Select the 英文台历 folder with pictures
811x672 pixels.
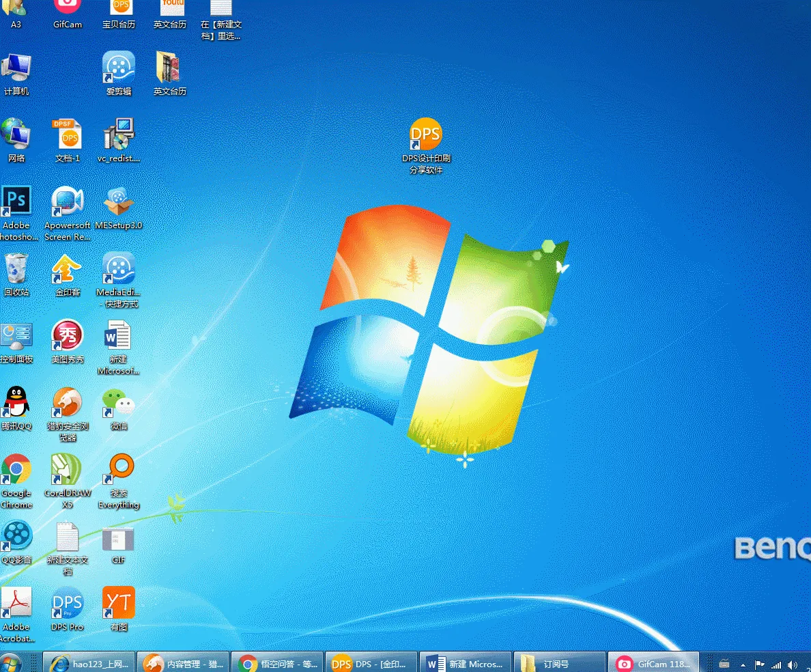[169, 74]
